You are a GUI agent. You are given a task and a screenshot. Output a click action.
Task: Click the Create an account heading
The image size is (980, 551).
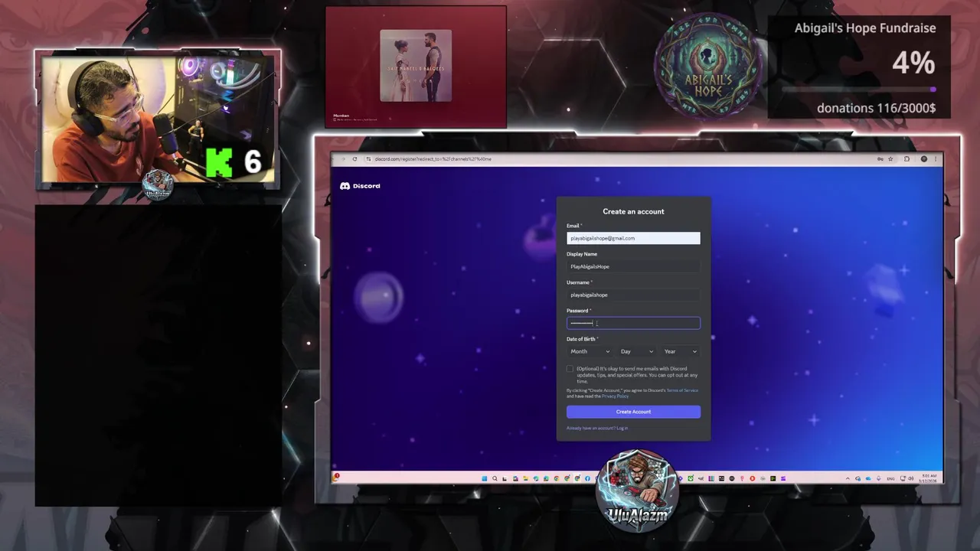click(633, 211)
